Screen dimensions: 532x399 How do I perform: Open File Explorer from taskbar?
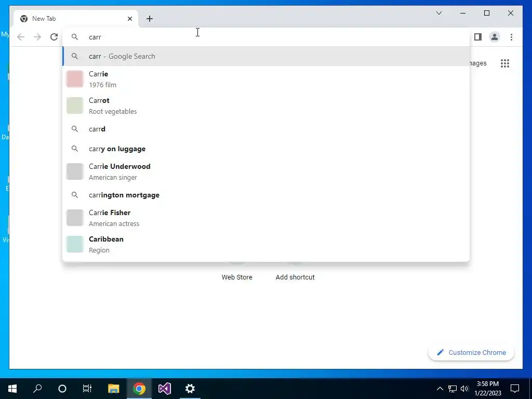click(x=114, y=389)
